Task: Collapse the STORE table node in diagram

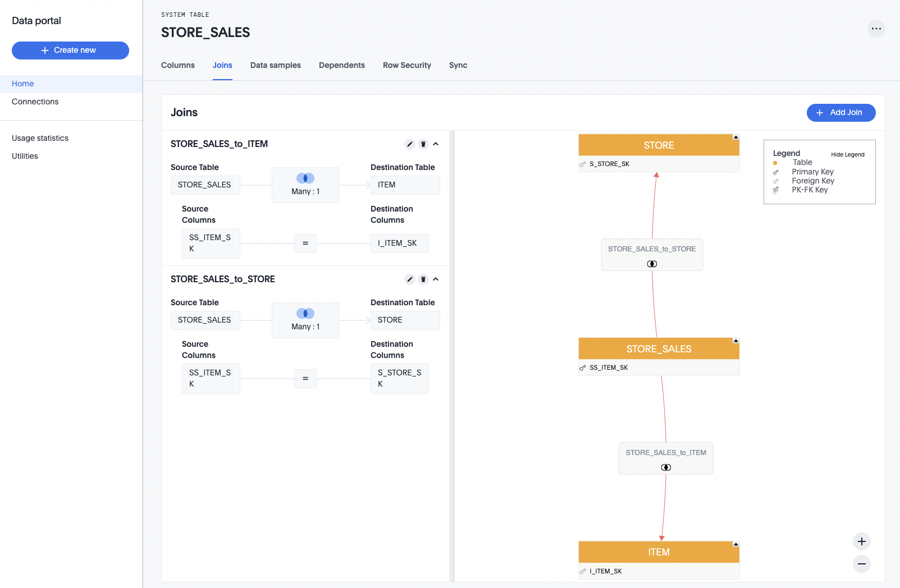Action: [x=735, y=137]
